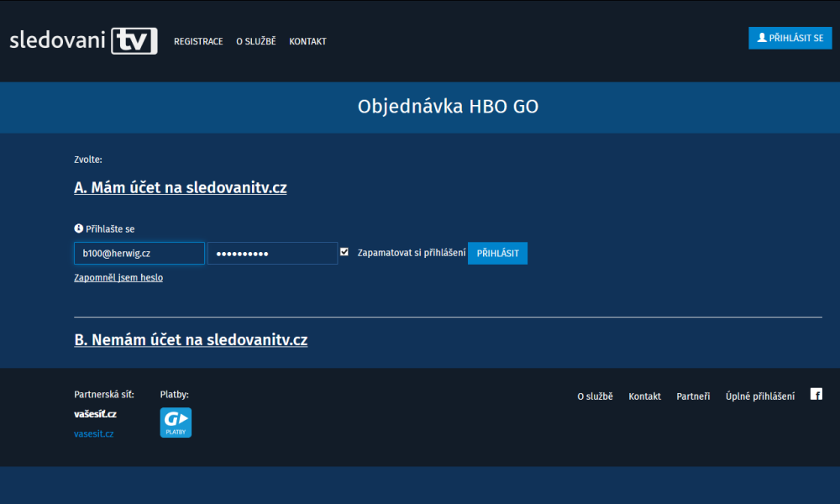Open the KONTAKT menu item
The image size is (840, 504).
click(x=307, y=41)
